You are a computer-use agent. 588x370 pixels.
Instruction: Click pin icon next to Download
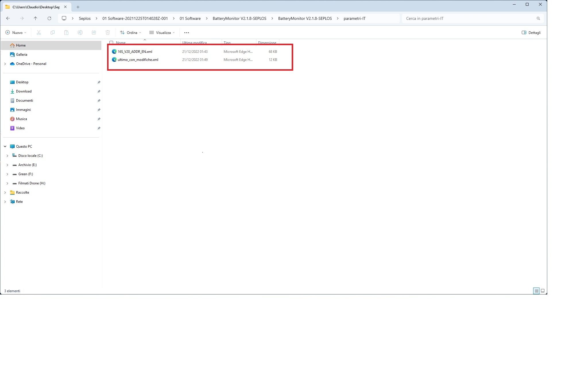(99, 91)
